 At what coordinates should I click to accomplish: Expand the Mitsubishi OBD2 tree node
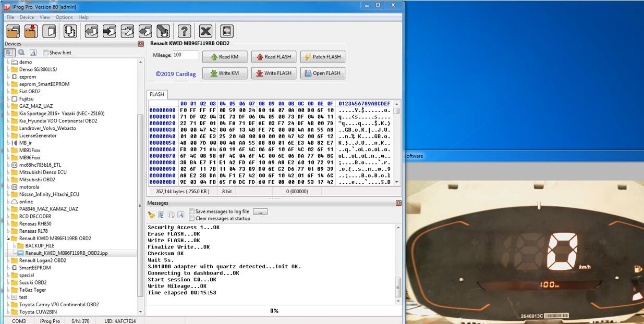(8, 179)
